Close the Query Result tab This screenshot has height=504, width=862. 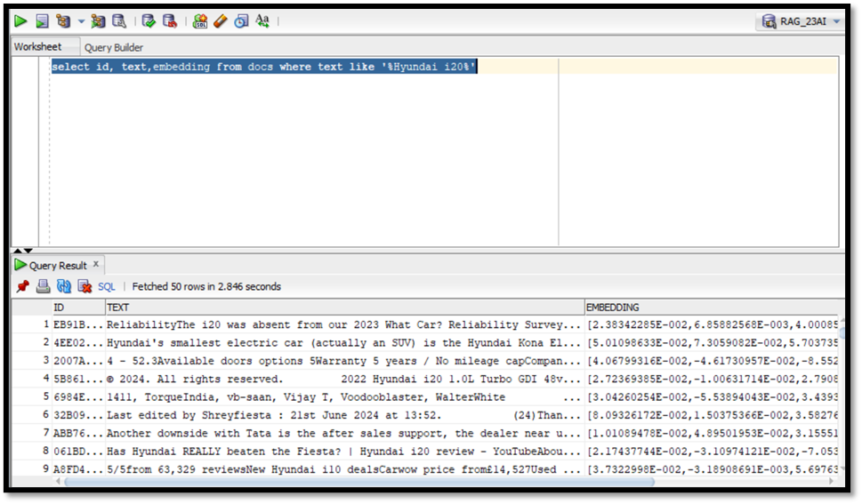[96, 264]
